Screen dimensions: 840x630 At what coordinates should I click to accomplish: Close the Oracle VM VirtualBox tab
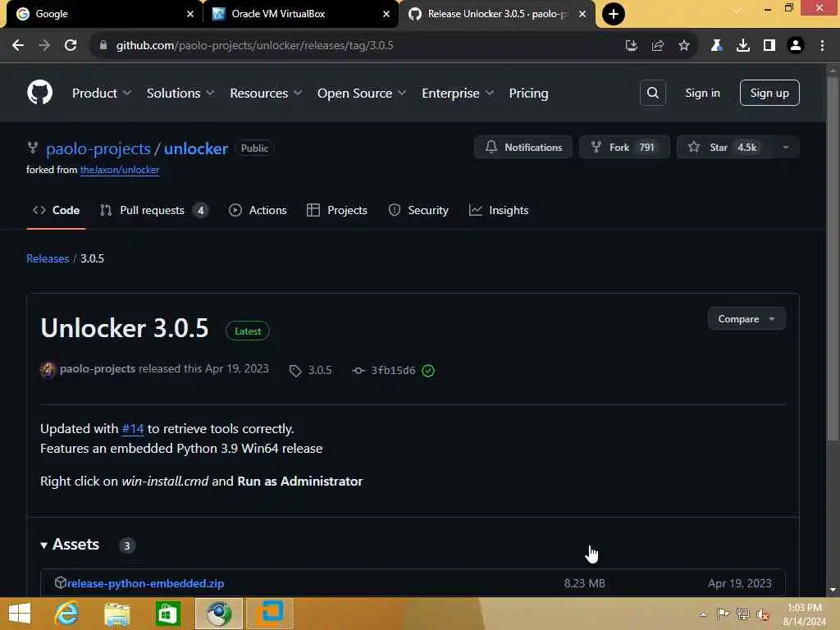tap(386, 14)
